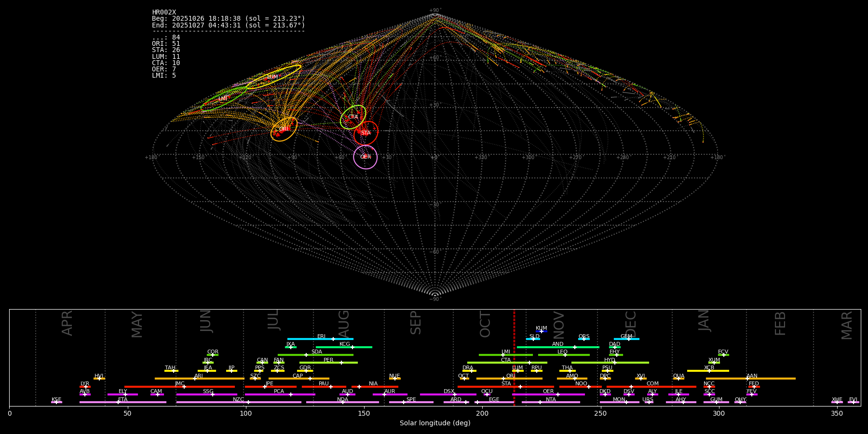868x434 pixels.
Task: Click the south pole −90° marker
Action: coord(434,299)
